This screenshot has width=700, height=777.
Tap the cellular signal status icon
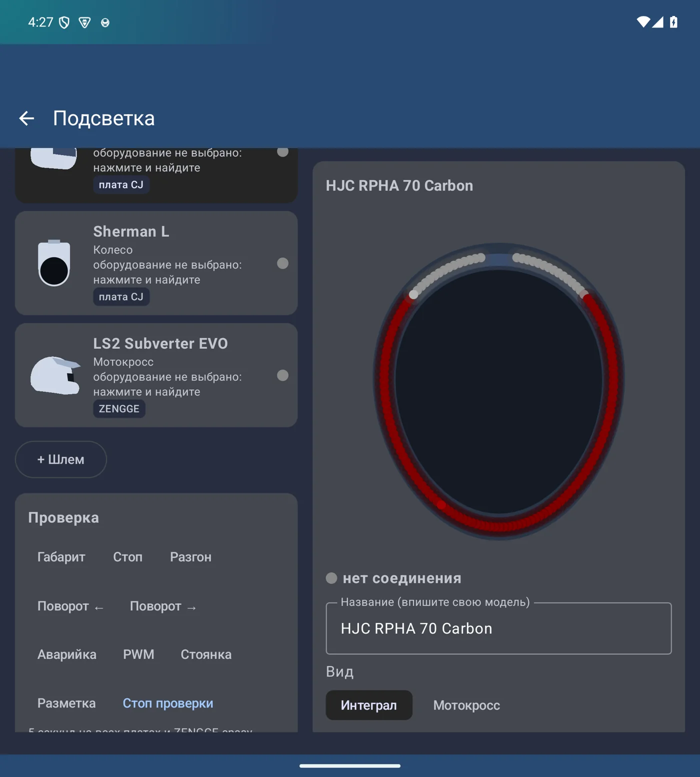[x=657, y=22]
